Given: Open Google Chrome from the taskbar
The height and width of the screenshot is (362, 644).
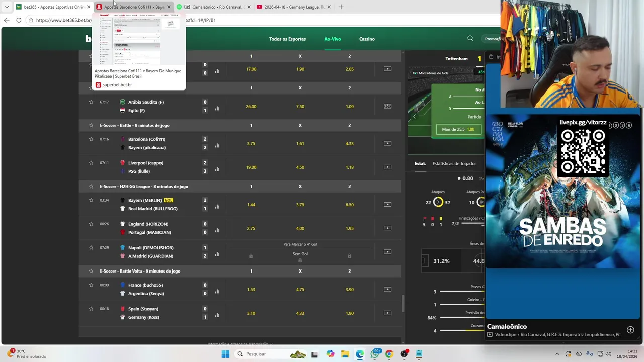Looking at the screenshot, I should 389,354.
